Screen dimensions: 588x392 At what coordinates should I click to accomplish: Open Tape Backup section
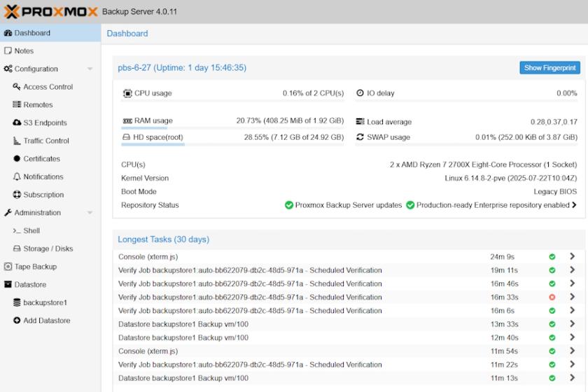[50, 267]
